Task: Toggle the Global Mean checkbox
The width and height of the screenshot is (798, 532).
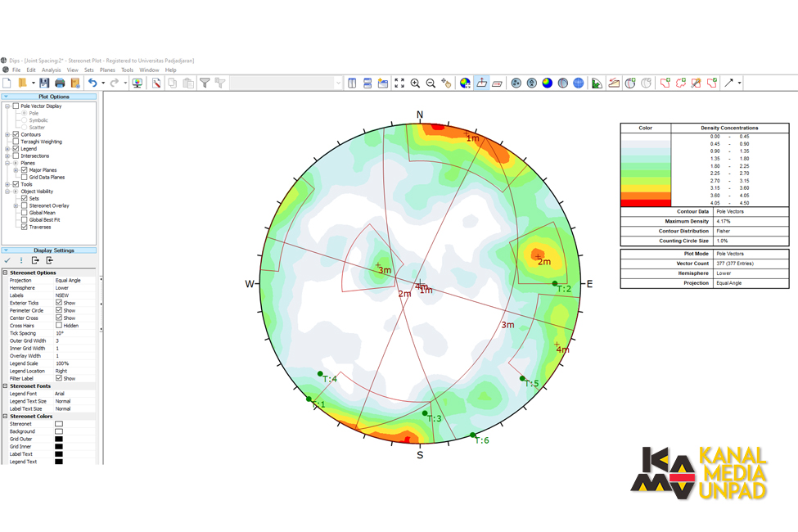Action: tap(24, 213)
